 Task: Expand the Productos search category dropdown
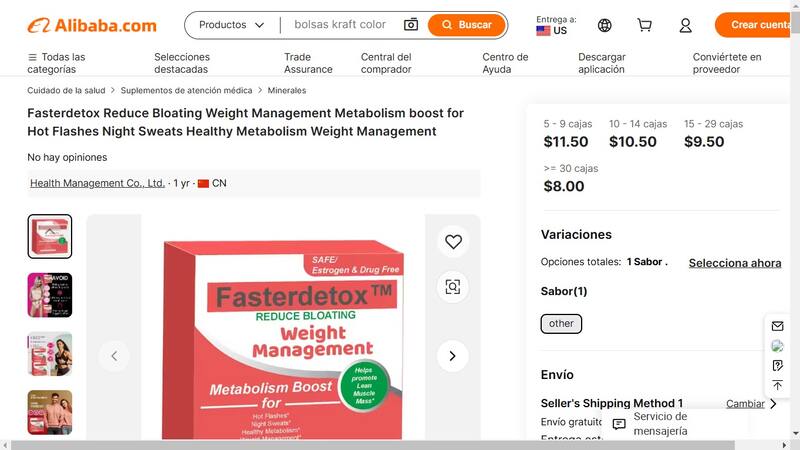(x=232, y=24)
